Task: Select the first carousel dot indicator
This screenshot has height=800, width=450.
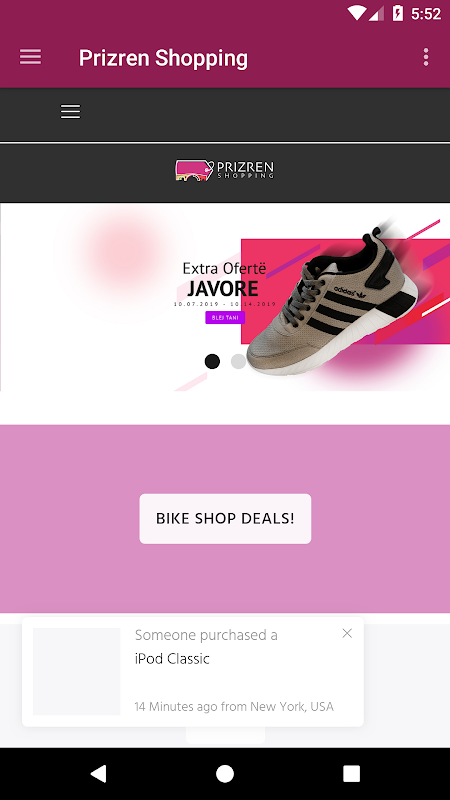Action: coord(212,361)
